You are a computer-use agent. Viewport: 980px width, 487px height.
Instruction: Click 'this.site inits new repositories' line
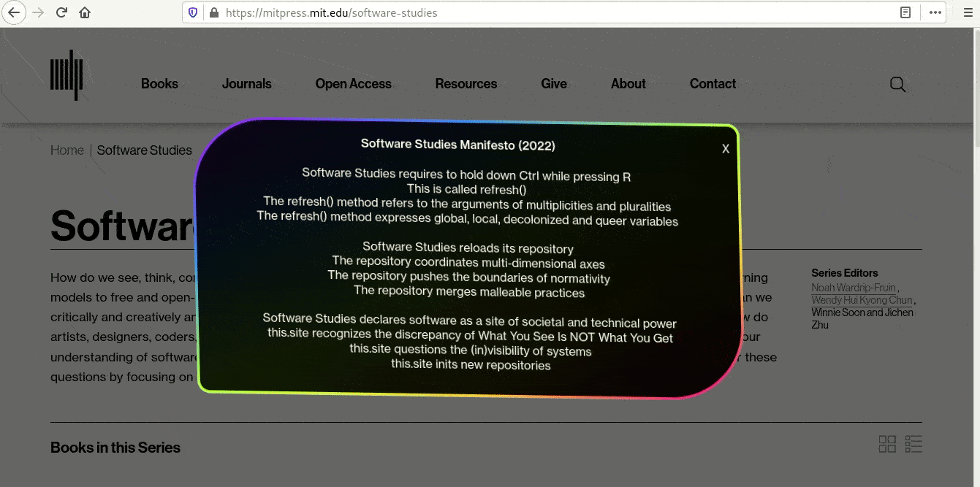click(471, 364)
